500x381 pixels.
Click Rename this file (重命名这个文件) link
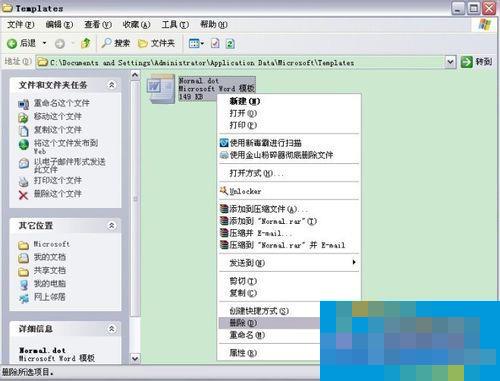point(61,103)
